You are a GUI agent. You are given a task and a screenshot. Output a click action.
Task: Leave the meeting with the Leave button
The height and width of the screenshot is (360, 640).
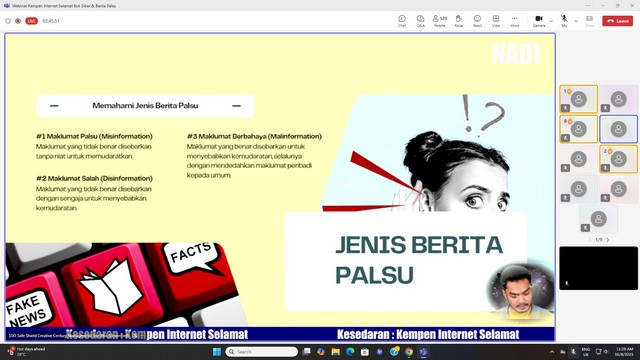pos(618,21)
